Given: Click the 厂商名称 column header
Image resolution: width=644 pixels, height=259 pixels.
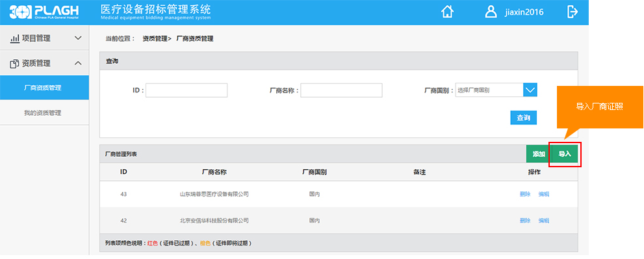Looking at the screenshot, I should click(214, 172).
